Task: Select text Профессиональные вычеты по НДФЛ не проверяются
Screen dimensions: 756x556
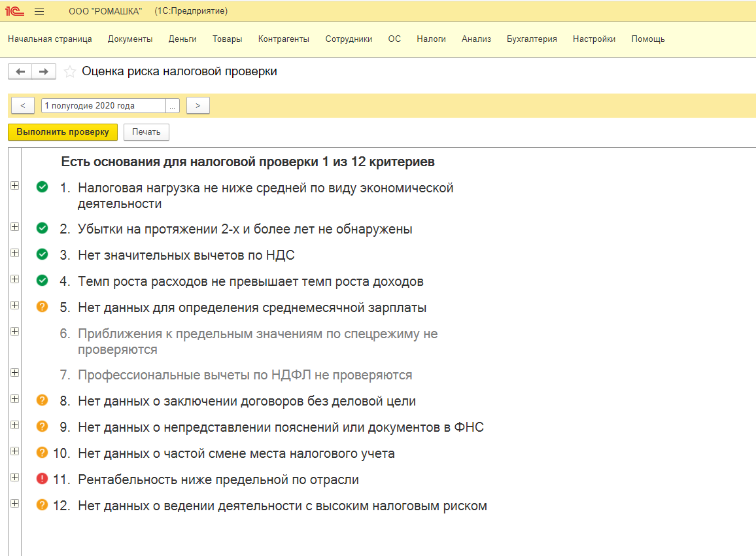Action: [245, 375]
